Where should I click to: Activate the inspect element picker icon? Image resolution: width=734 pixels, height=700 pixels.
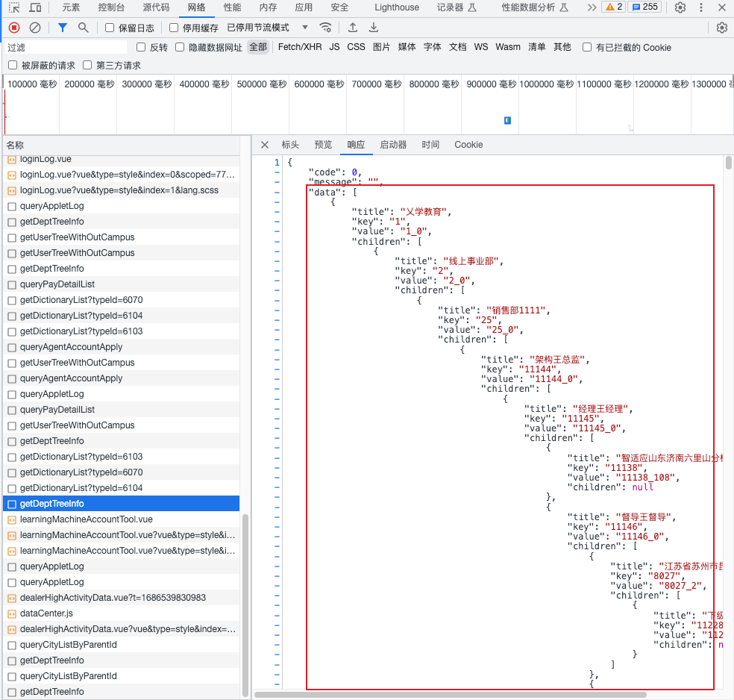point(14,7)
